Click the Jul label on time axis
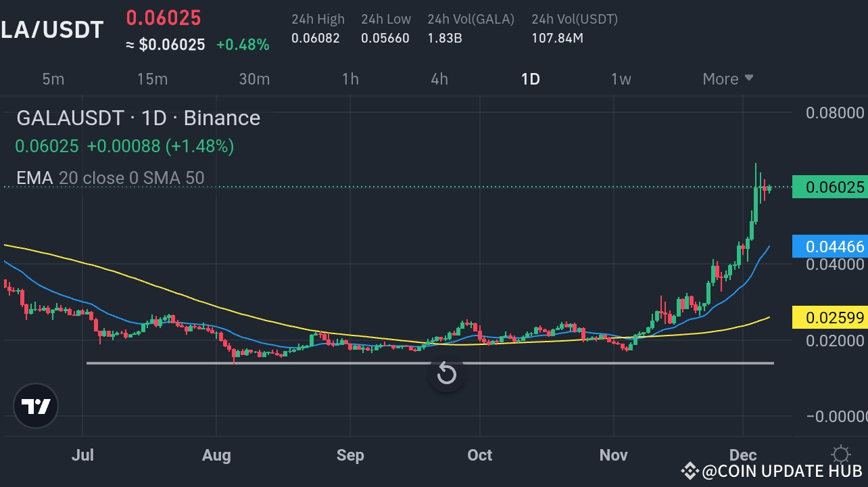The height and width of the screenshot is (487, 868). 82,455
